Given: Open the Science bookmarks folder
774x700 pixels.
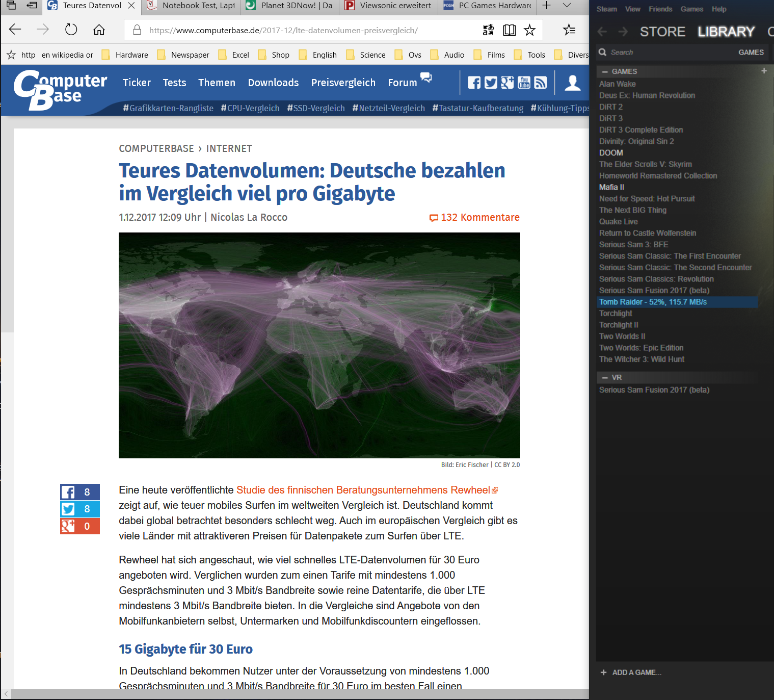Looking at the screenshot, I should coord(366,55).
